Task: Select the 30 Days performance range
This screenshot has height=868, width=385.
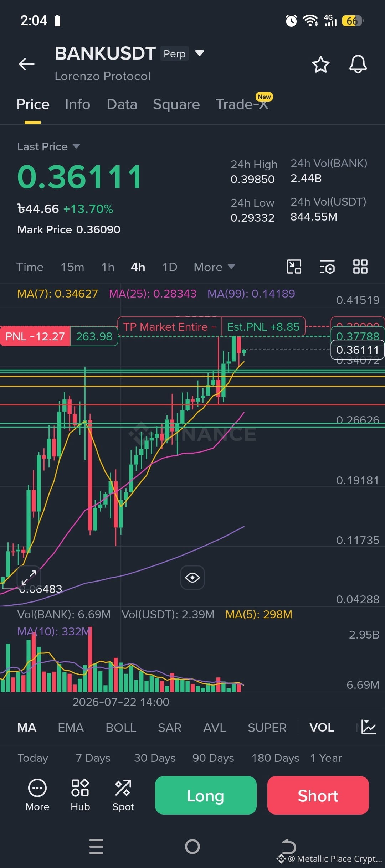Action: [155, 758]
